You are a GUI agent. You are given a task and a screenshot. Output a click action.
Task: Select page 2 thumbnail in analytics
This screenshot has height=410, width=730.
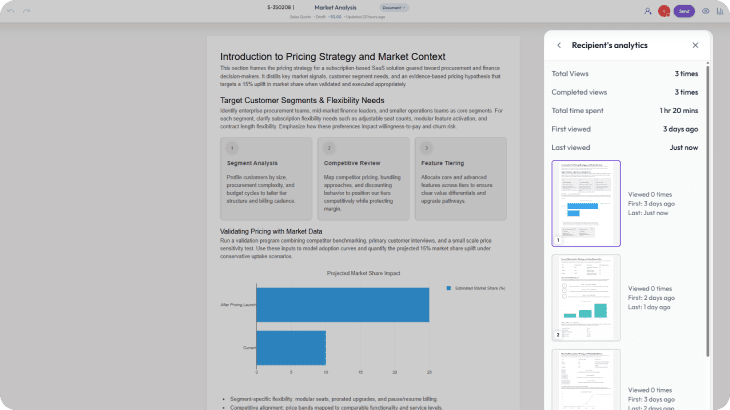click(x=586, y=297)
